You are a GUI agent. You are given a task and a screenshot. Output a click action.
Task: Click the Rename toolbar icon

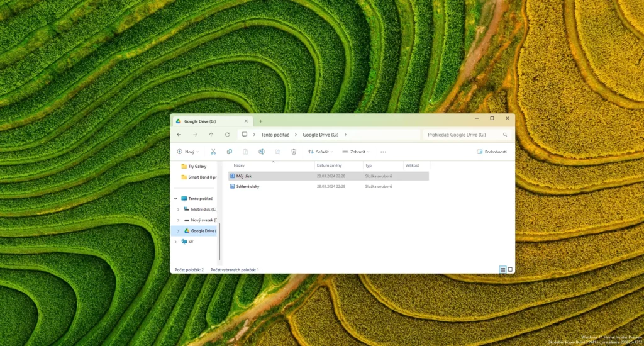tap(262, 152)
